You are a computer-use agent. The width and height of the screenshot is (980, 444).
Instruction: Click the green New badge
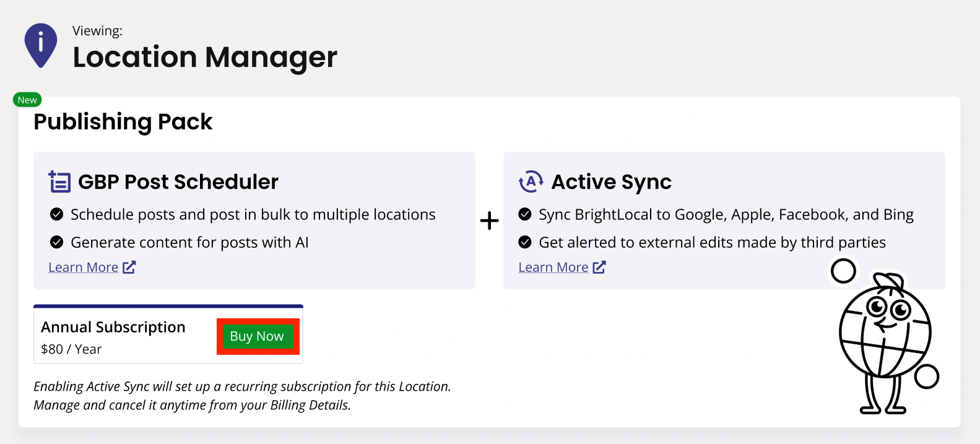point(27,100)
